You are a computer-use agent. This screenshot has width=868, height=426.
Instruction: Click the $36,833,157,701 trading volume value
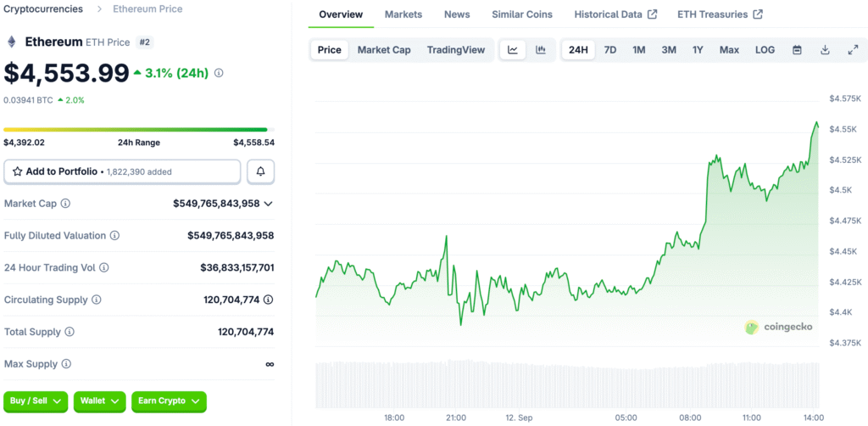coord(237,267)
